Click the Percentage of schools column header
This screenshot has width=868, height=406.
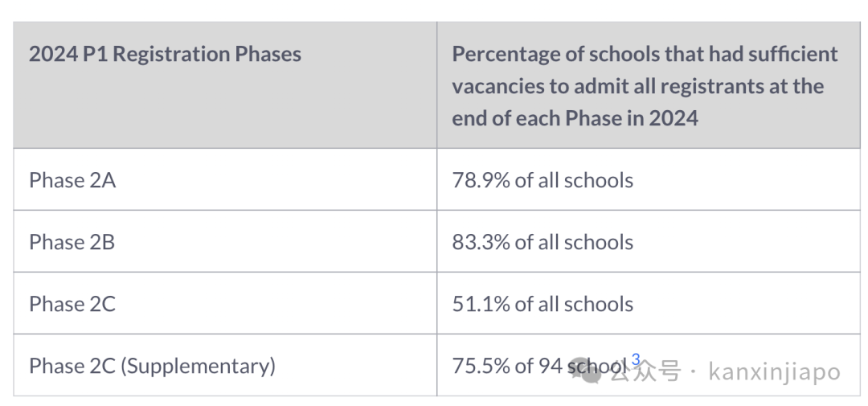click(645, 86)
